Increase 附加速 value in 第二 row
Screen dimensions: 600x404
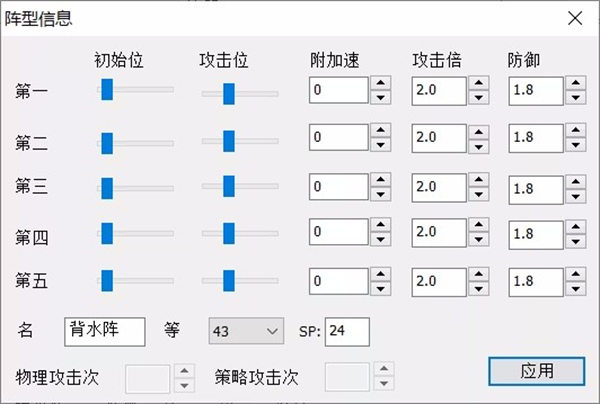tap(380, 130)
